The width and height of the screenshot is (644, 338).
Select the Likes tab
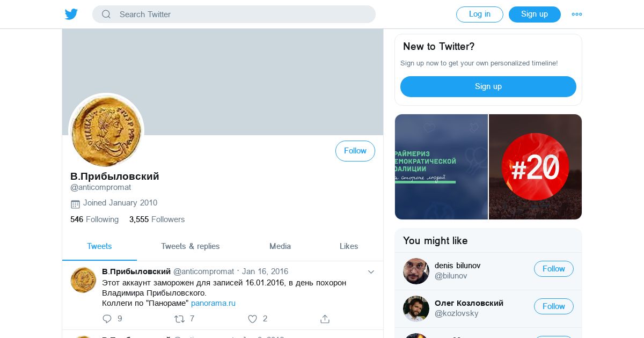(349, 246)
